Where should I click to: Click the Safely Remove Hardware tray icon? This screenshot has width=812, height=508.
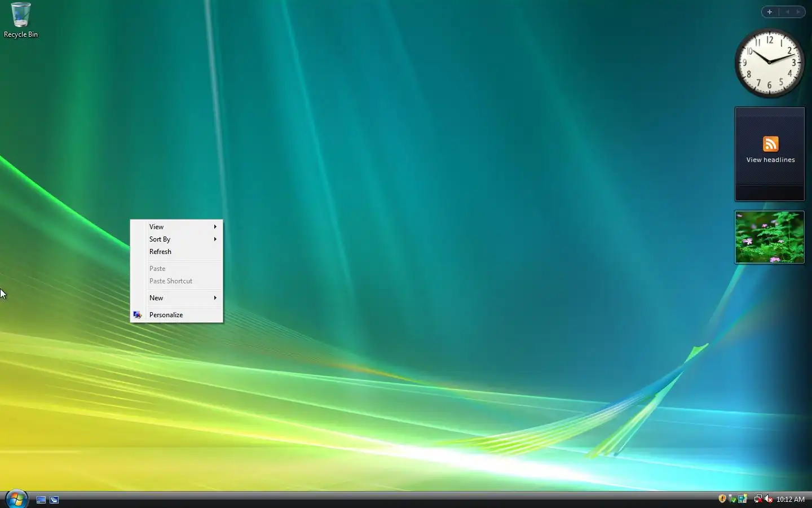coord(732,499)
